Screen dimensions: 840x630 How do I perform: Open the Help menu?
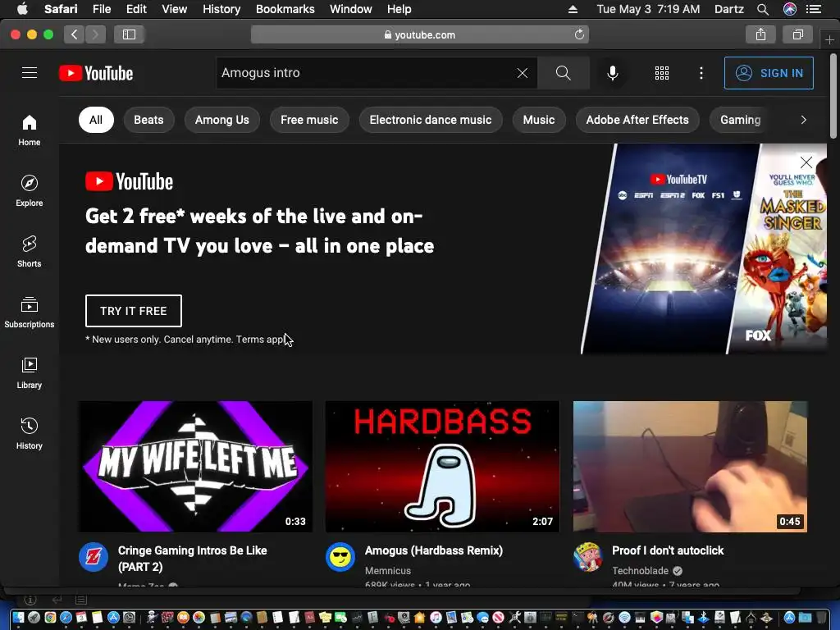coord(399,9)
